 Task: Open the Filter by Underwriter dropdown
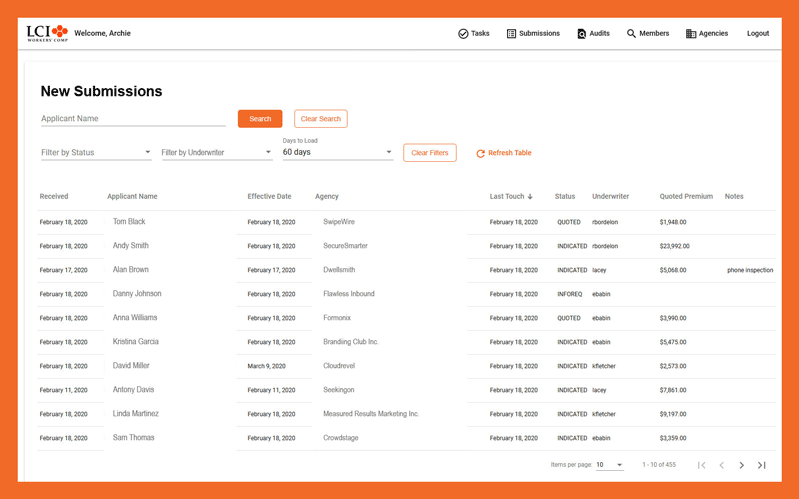click(217, 152)
